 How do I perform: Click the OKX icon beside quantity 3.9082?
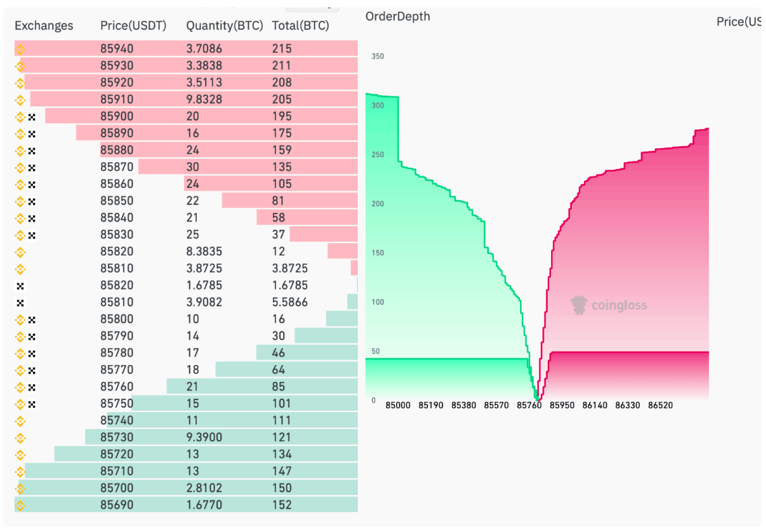[x=20, y=302]
